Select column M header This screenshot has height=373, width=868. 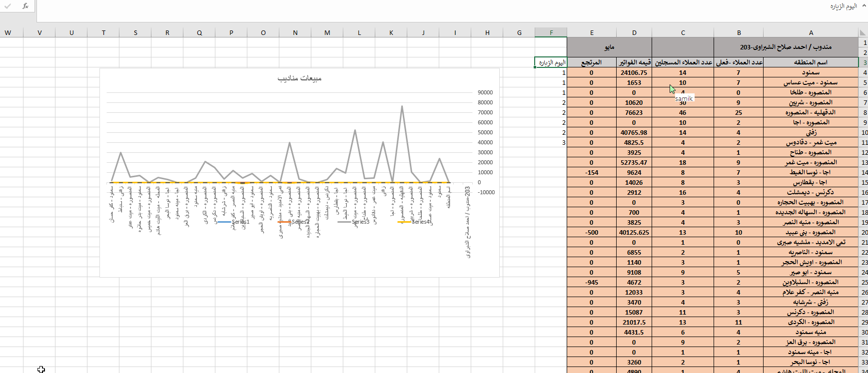tap(327, 32)
